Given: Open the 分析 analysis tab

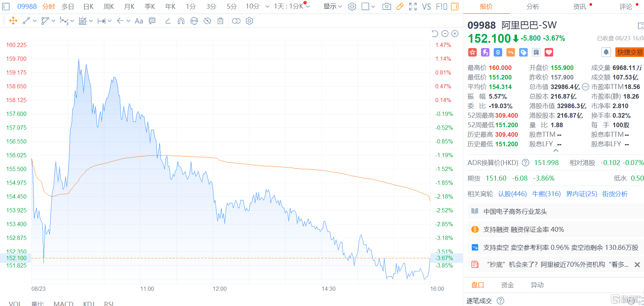Looking at the screenshot, I should (x=533, y=6).
